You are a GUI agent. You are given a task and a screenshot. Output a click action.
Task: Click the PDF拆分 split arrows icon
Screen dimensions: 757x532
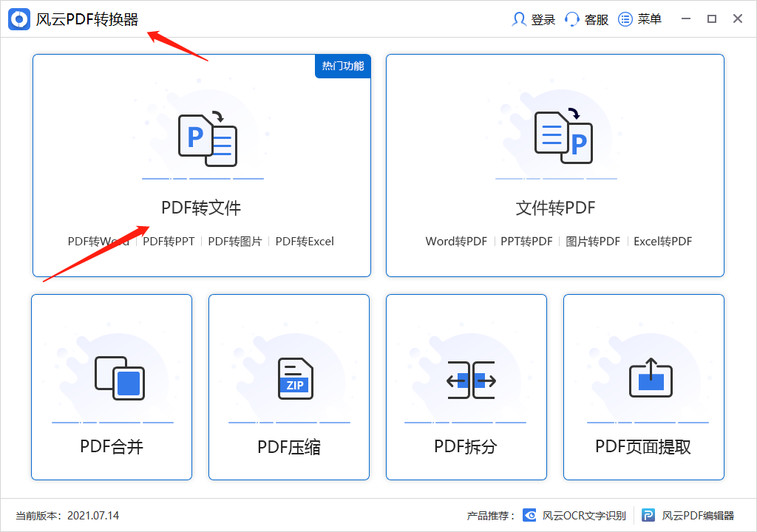click(471, 381)
